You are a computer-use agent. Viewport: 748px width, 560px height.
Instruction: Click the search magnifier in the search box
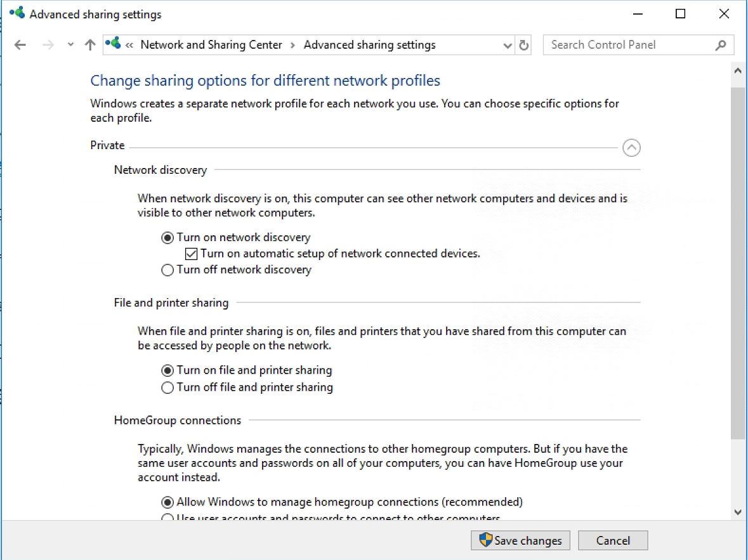click(720, 45)
